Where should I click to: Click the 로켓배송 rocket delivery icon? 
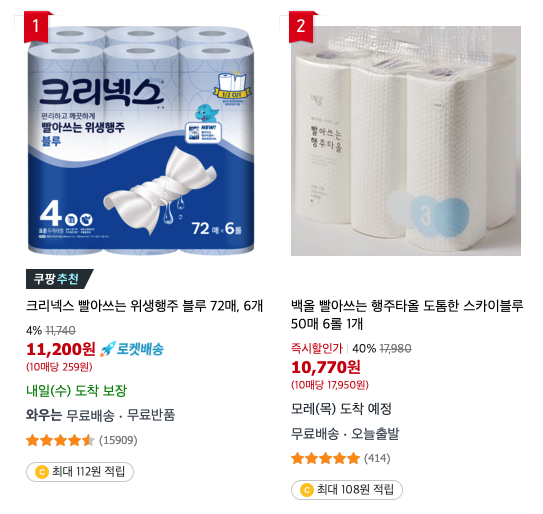point(132,349)
